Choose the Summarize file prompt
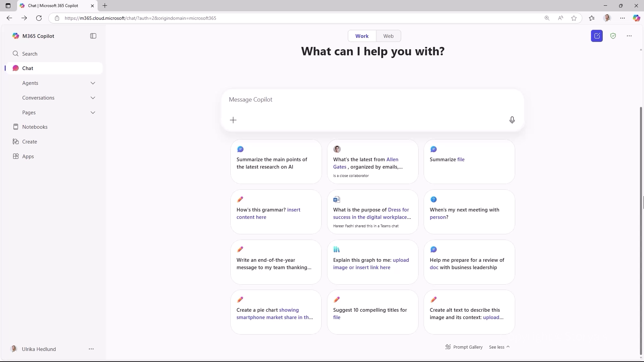Screen dimensions: 644x362 coord(469,162)
